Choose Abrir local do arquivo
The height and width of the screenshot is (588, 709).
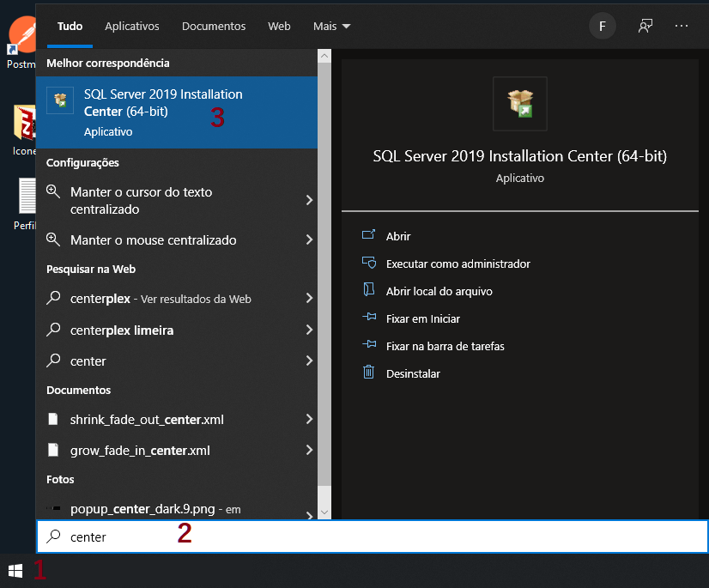[x=439, y=291]
